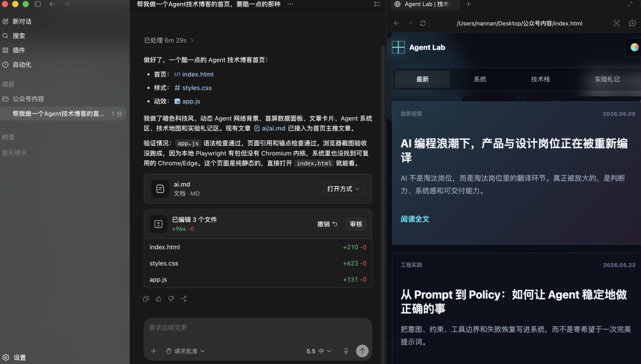Open the styles.css file link
641x364 pixels.
(193, 88)
